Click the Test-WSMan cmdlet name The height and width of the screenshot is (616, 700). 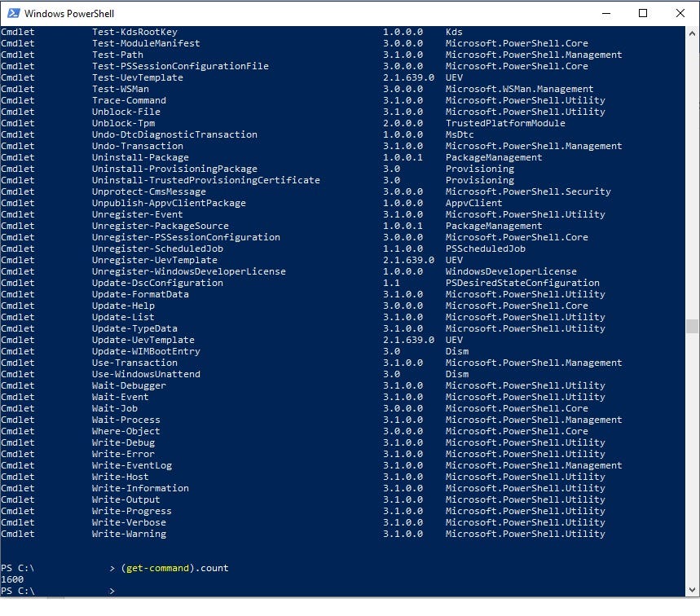120,89
